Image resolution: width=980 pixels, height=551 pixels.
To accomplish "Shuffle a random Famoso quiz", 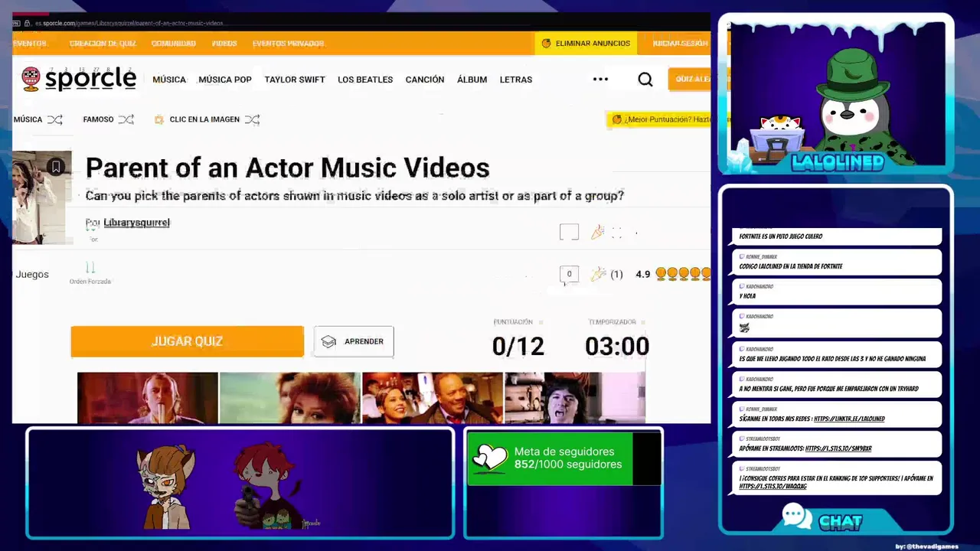I will [126, 119].
